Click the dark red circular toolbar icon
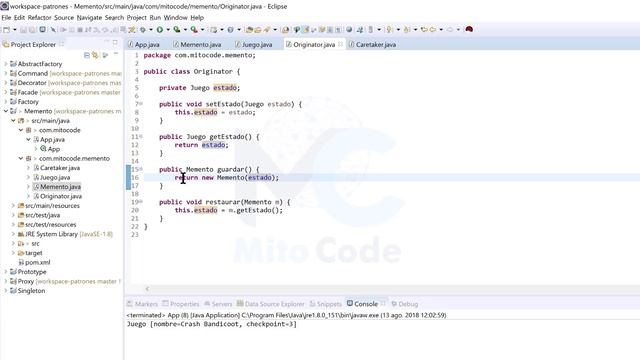640x360 pixels. (469, 29)
